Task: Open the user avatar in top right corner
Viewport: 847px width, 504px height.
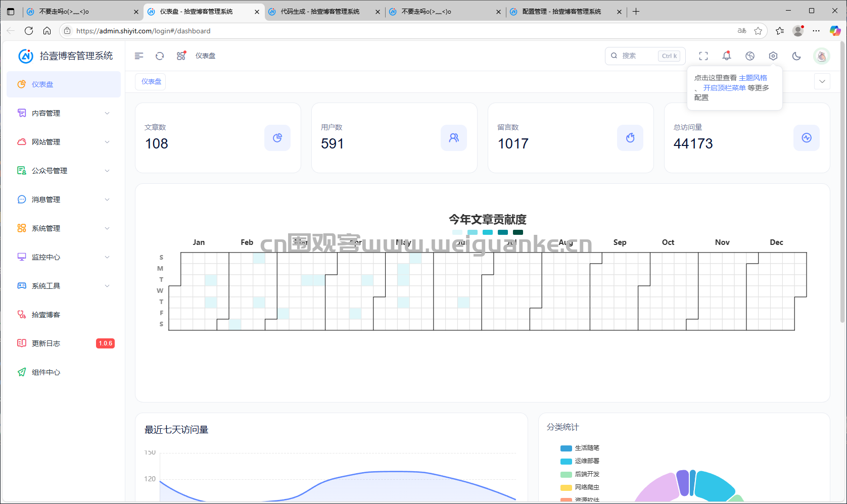Action: tap(822, 56)
